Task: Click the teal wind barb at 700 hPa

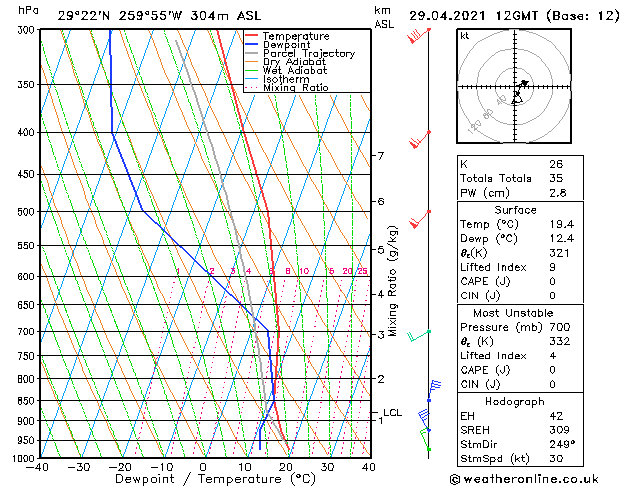Action: [x=419, y=336]
